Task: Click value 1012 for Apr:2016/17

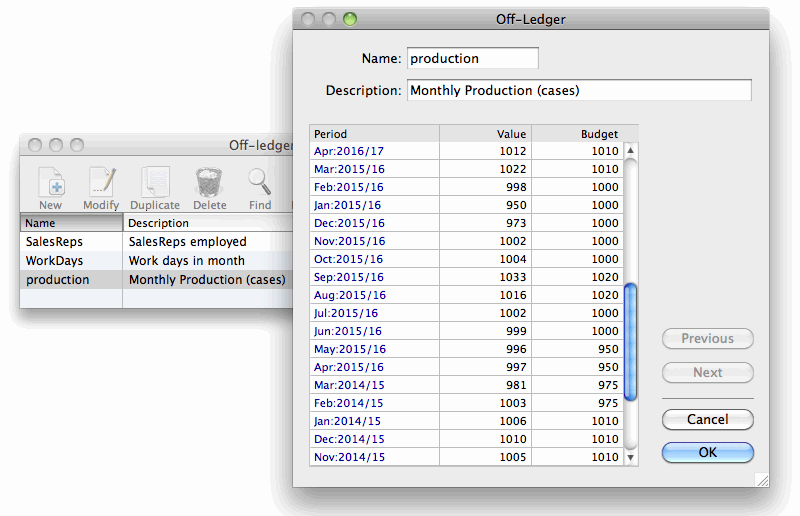Action: (485, 151)
